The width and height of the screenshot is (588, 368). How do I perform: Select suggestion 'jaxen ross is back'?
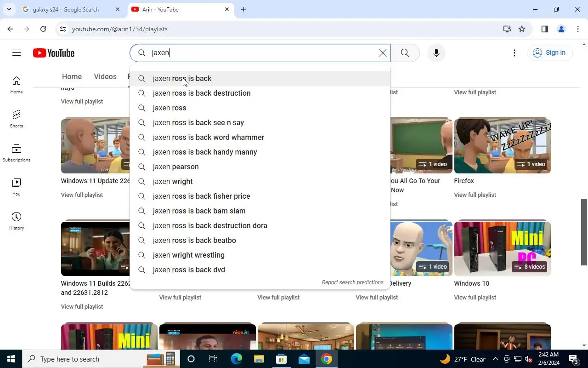point(260,79)
